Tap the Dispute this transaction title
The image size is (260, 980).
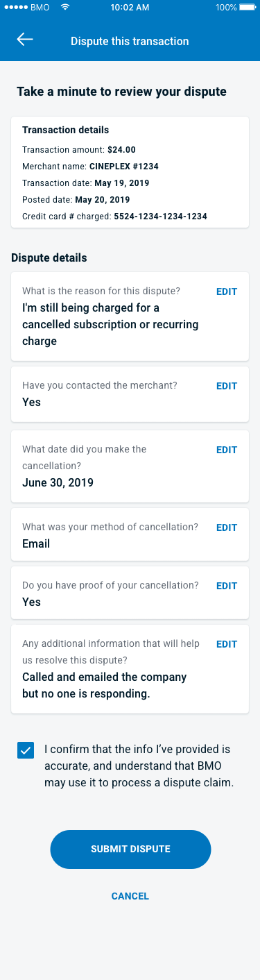click(130, 41)
